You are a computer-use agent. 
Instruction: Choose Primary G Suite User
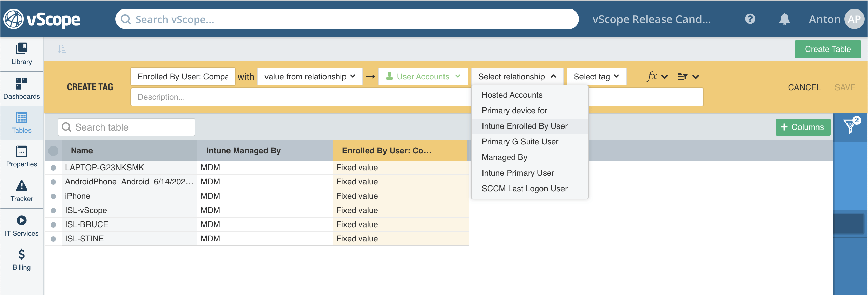pos(530,142)
